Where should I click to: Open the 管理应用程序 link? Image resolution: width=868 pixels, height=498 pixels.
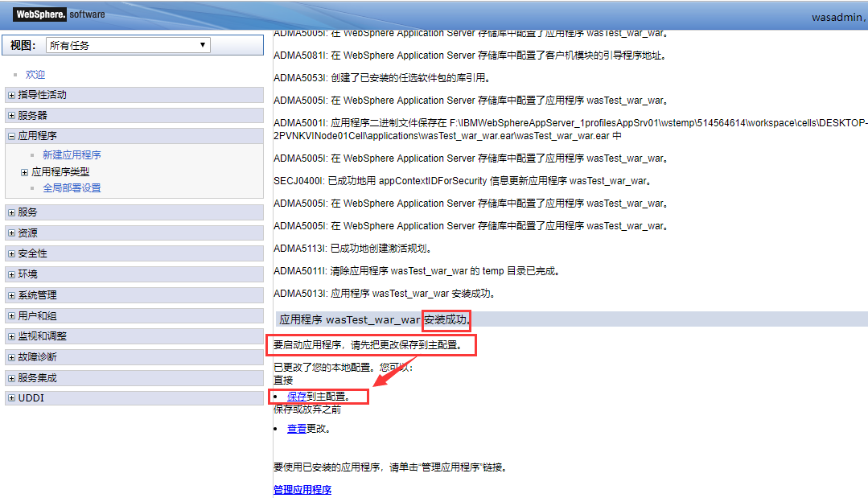coord(301,489)
